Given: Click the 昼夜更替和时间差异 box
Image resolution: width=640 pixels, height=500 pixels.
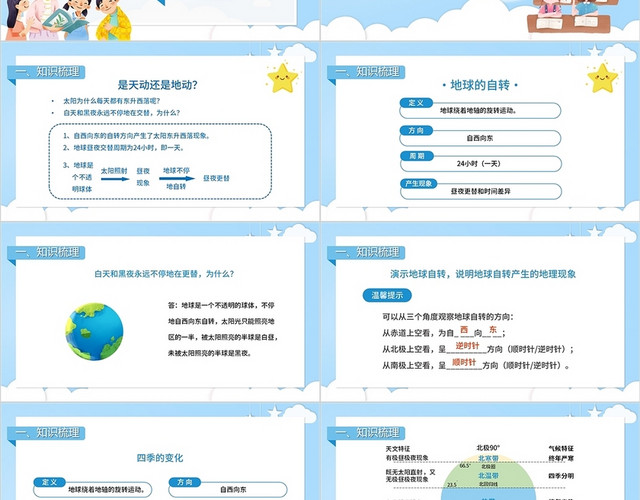Looking at the screenshot, I should [481, 191].
